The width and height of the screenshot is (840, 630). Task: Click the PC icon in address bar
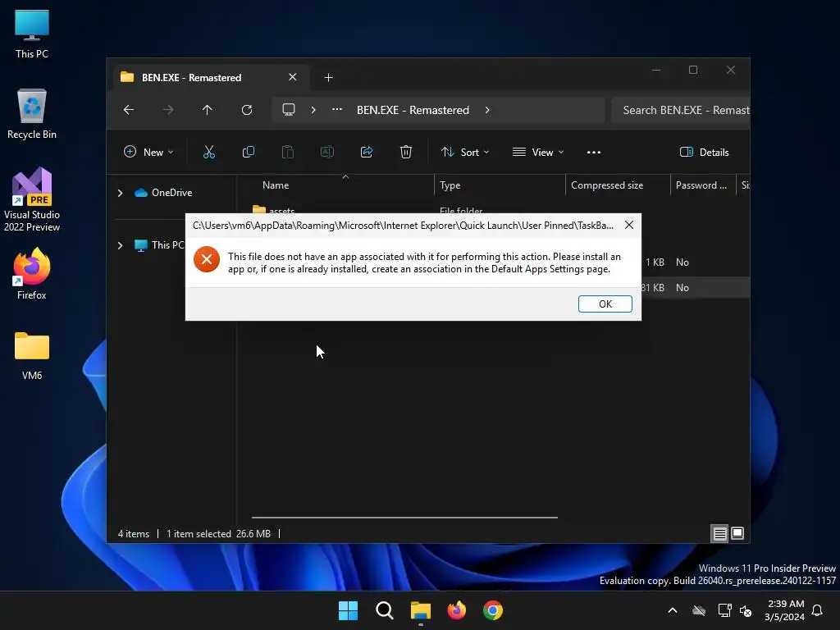tap(289, 110)
